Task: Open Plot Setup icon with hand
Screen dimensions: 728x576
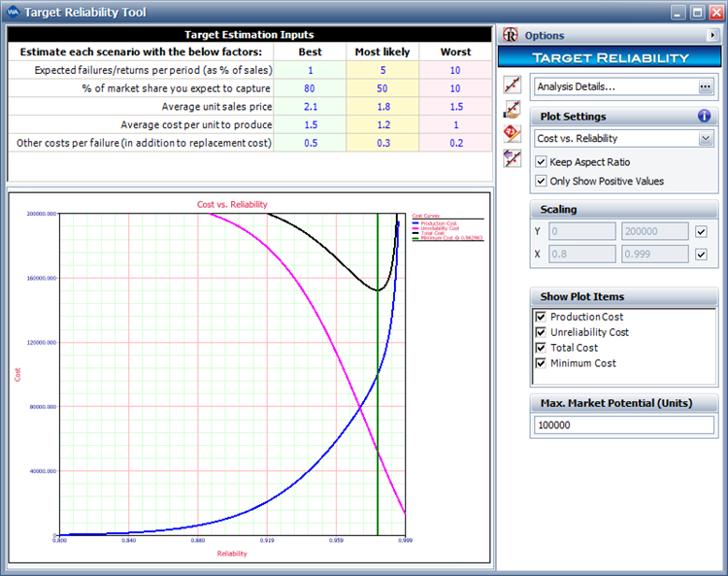Action: click(513, 109)
